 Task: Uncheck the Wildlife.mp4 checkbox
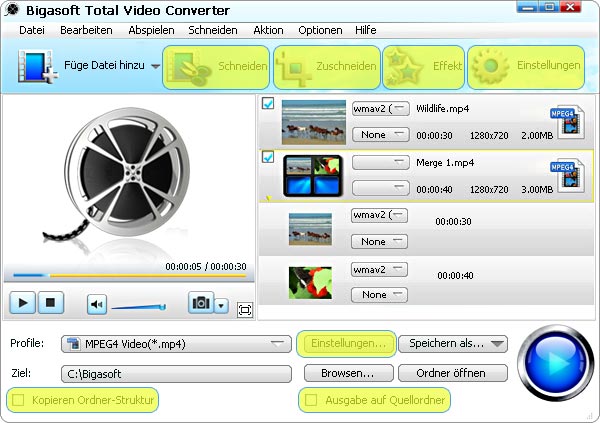268,103
